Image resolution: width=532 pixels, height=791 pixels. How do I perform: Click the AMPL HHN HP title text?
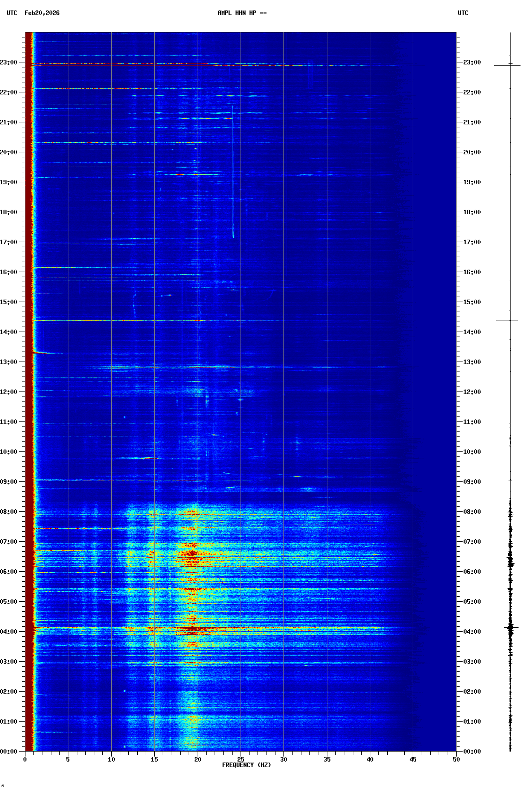(242, 13)
